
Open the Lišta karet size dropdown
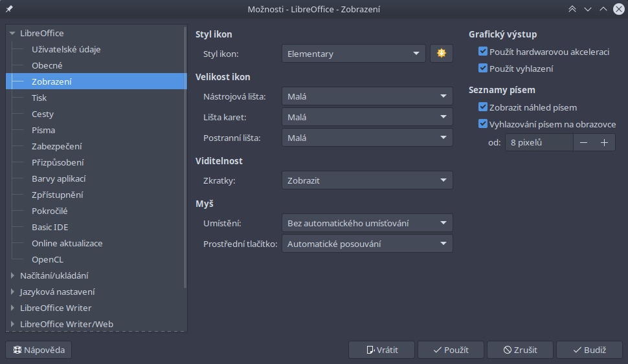click(x=367, y=117)
